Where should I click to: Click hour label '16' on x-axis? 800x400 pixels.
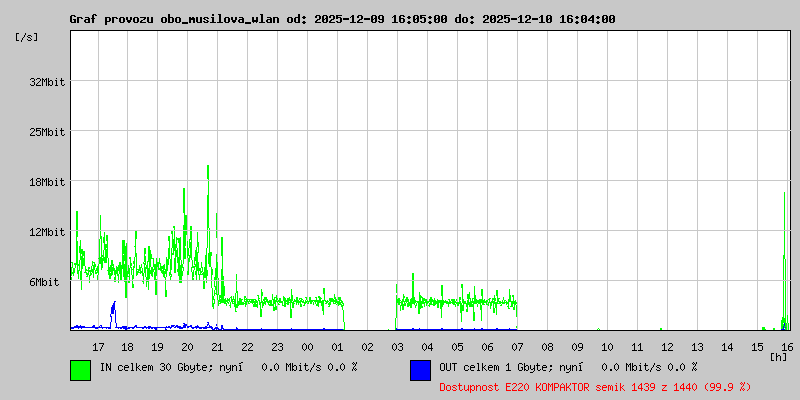pyautogui.click(x=785, y=347)
